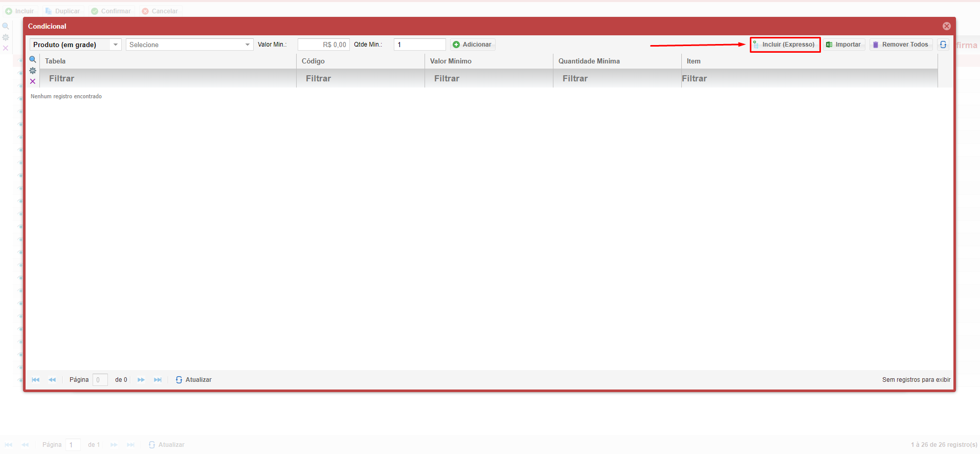Go to last page in Condicional pager
The height and width of the screenshot is (454, 980).
click(158, 380)
